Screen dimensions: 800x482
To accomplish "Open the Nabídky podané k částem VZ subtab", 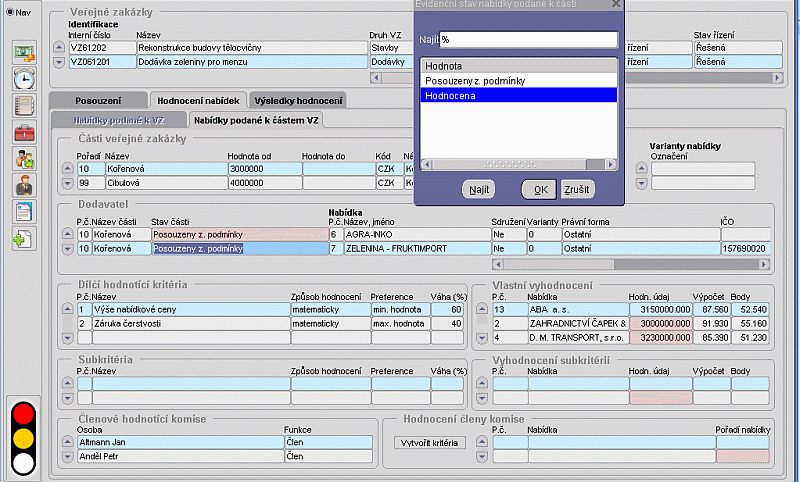I will coord(256,120).
